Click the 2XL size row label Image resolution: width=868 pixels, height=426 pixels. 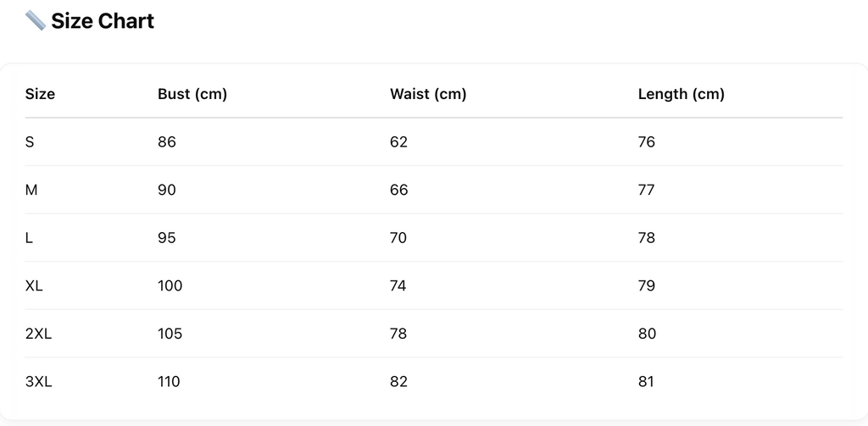38,334
